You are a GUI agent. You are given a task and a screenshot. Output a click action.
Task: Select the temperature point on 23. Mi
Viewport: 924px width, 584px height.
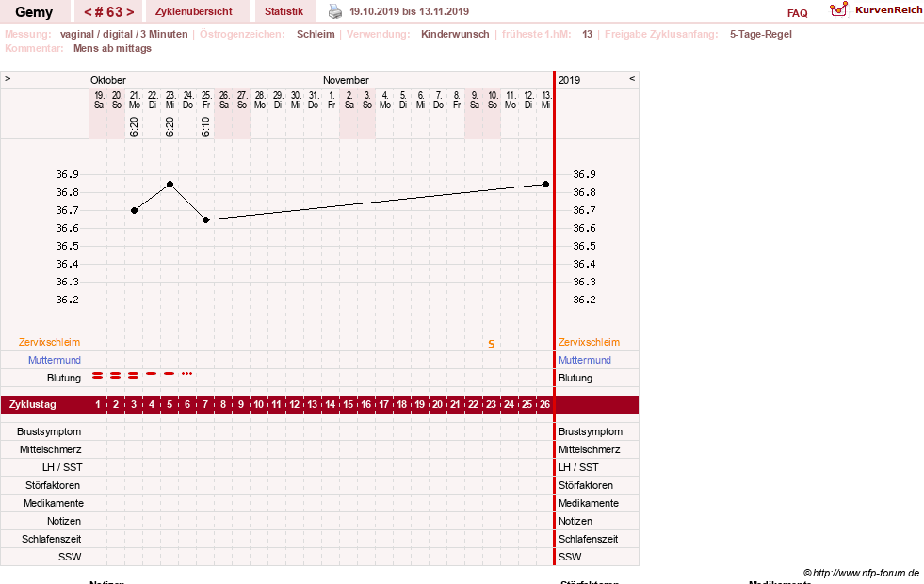170,185
